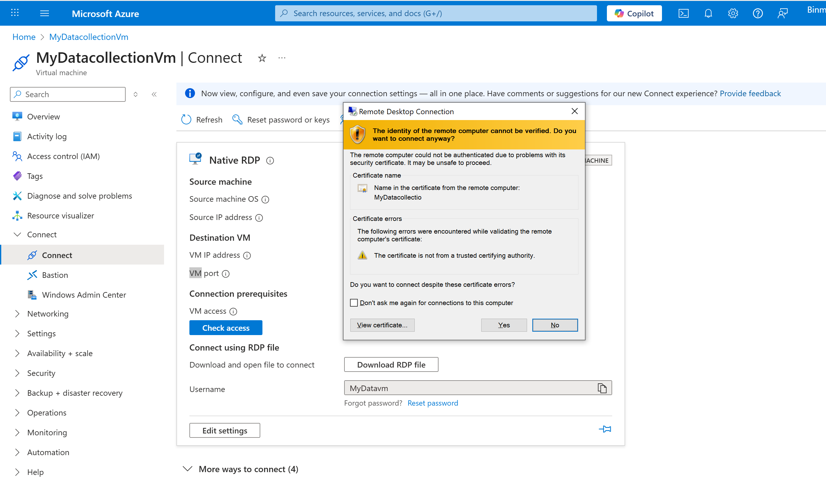
Task: Click the Reset password link
Action: (432, 403)
